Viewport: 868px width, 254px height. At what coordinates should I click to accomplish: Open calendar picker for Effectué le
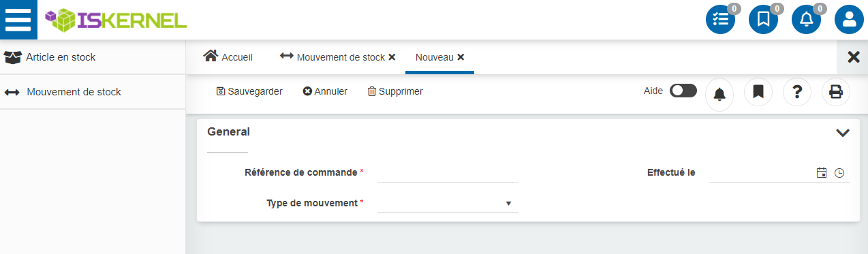[822, 173]
